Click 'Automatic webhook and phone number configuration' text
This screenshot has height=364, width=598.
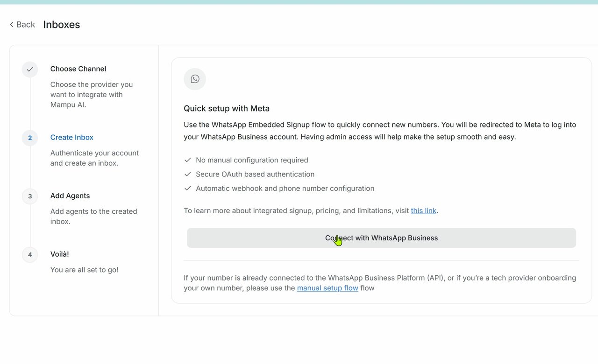coord(285,189)
